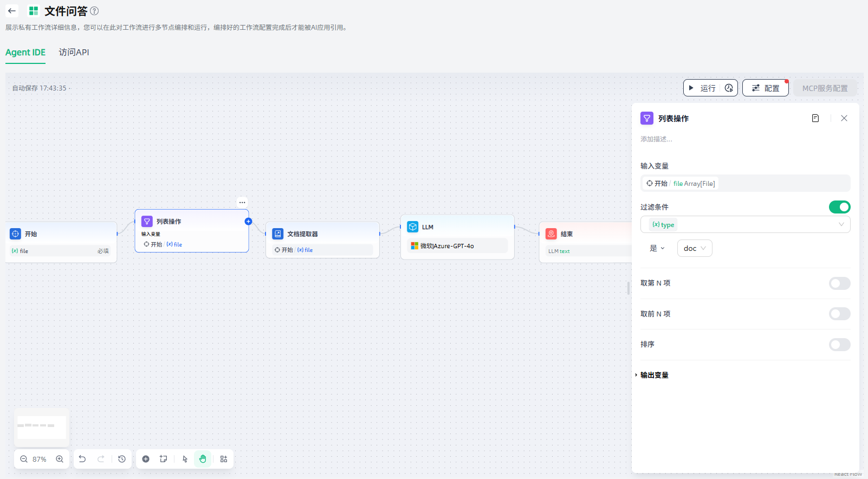Click the 添加描述 description field
The height and width of the screenshot is (479, 868).
[657, 139]
